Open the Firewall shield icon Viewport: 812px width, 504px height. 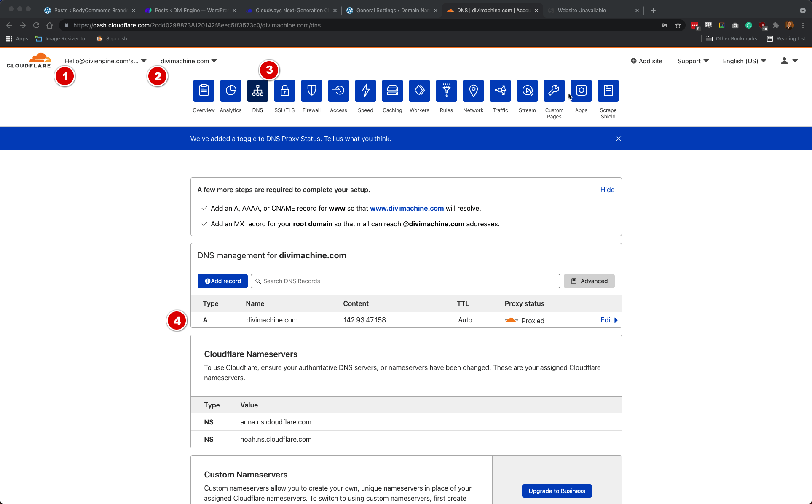tap(311, 91)
